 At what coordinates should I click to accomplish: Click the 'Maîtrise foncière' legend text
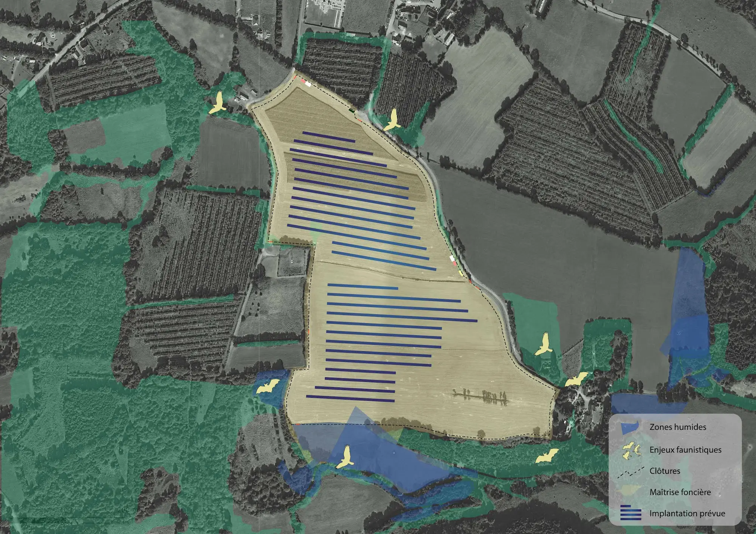pyautogui.click(x=680, y=492)
